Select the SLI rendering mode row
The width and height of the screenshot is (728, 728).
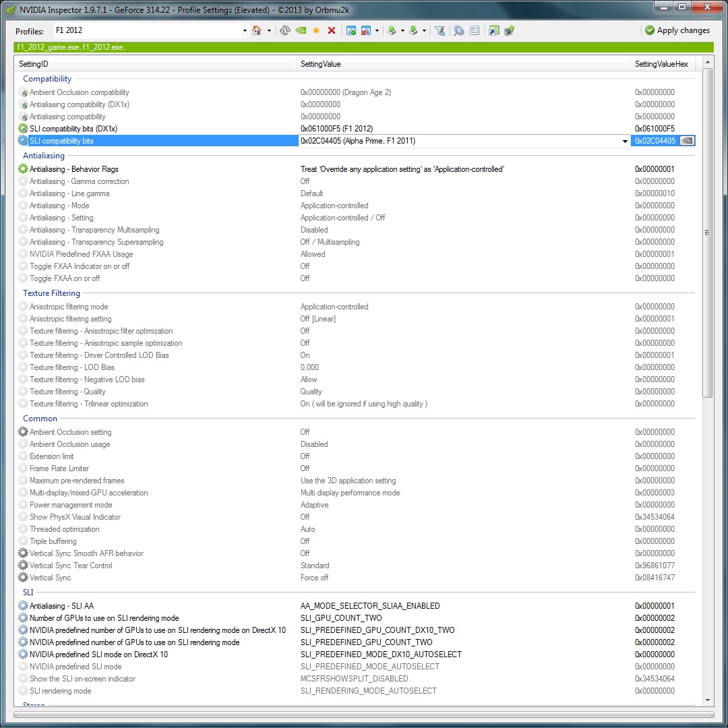(x=356, y=691)
